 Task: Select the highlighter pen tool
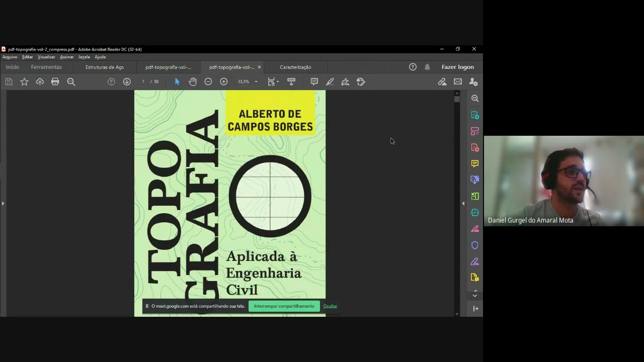[x=330, y=81]
